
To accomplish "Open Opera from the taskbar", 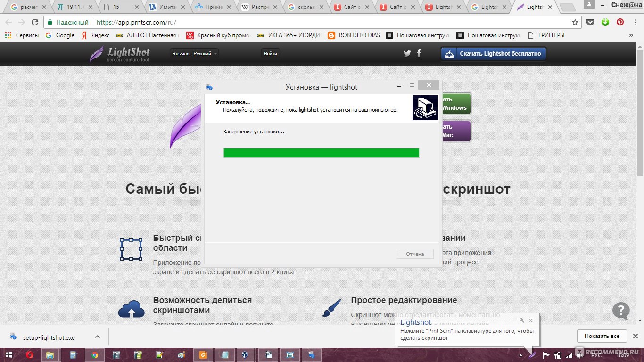I will pyautogui.click(x=30, y=355).
